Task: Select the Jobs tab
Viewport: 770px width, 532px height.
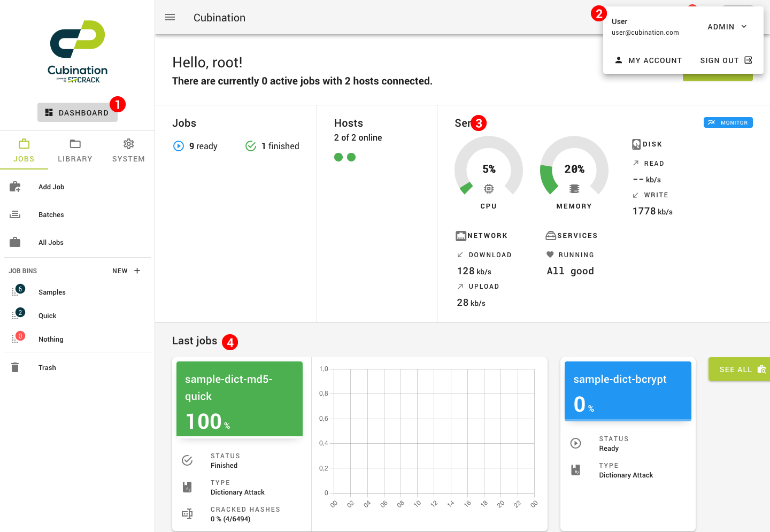Action: click(24, 150)
